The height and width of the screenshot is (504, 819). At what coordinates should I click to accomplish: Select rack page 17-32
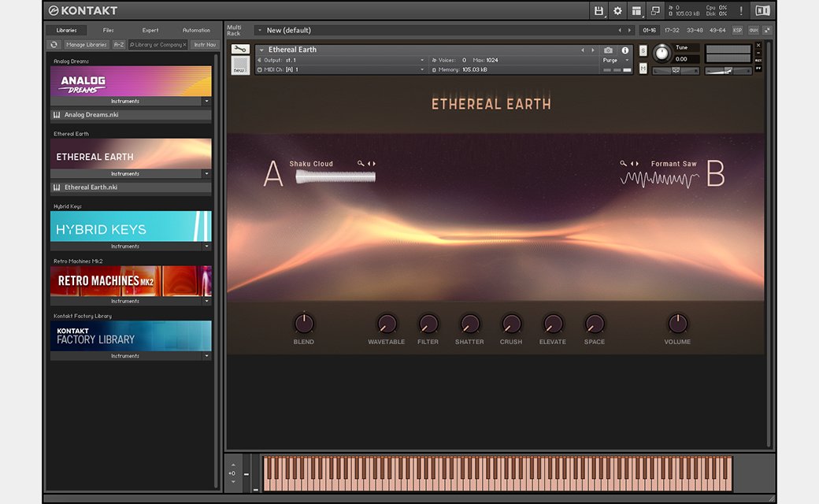[x=672, y=30]
